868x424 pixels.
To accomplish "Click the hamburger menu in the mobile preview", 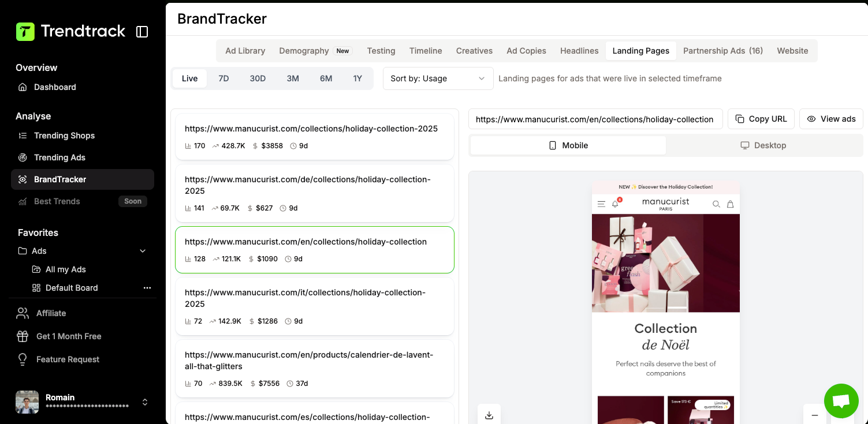I will point(601,204).
